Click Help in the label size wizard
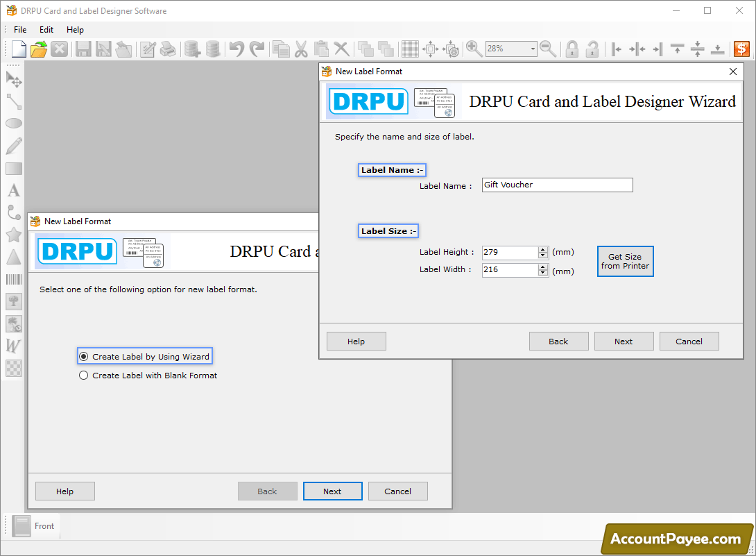 tap(356, 342)
